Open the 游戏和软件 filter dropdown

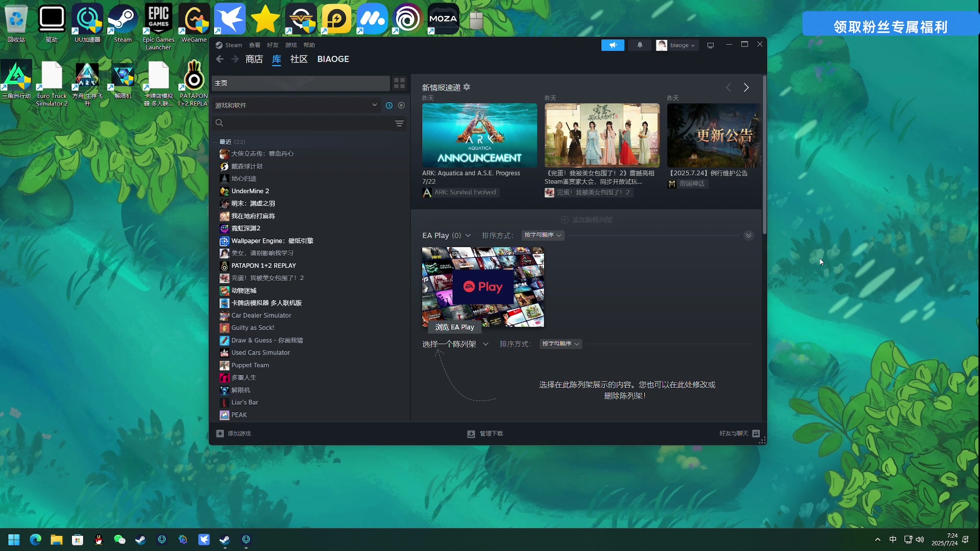(296, 105)
